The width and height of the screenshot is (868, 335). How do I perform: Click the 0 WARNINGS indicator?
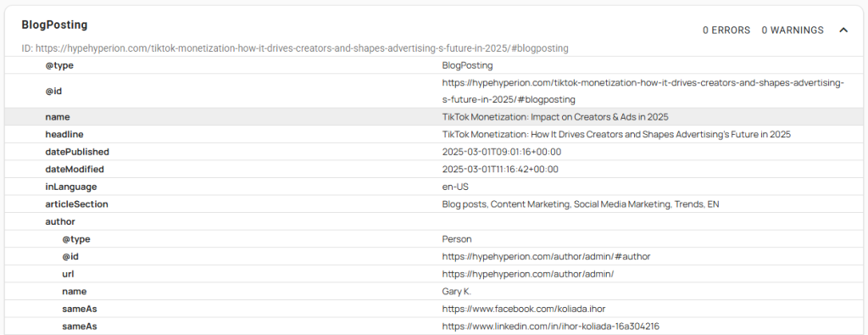[x=793, y=30]
